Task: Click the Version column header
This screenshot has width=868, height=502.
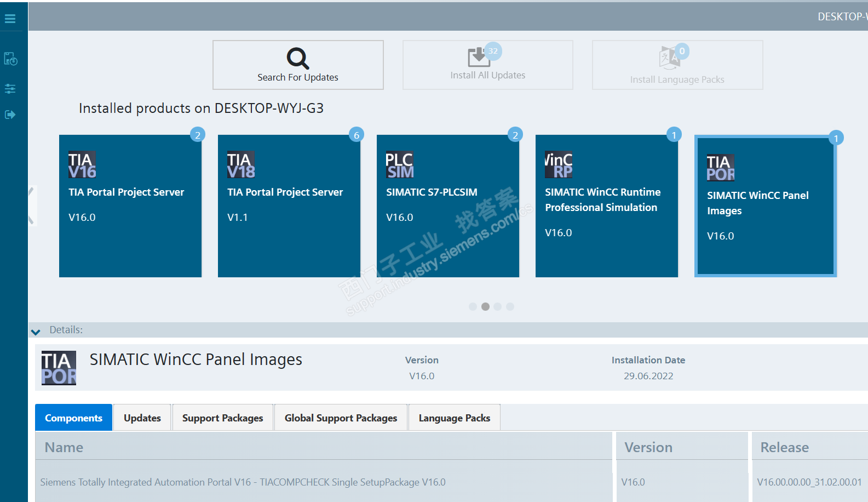Action: [x=682, y=446]
